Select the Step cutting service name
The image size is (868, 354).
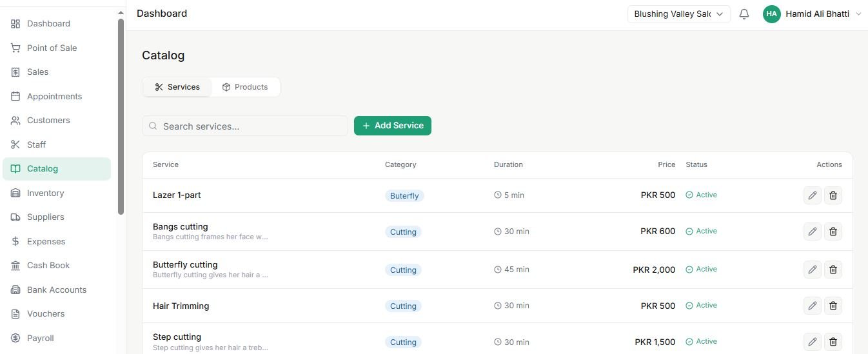point(177,337)
